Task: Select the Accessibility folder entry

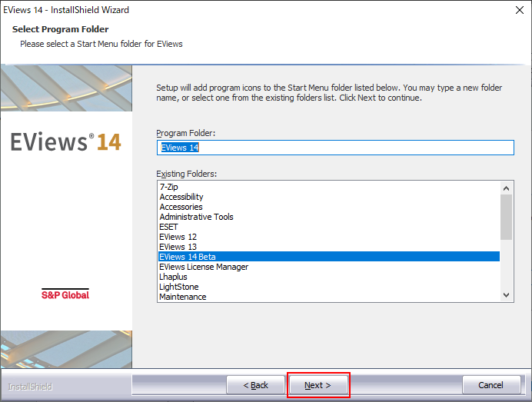Action: point(329,197)
